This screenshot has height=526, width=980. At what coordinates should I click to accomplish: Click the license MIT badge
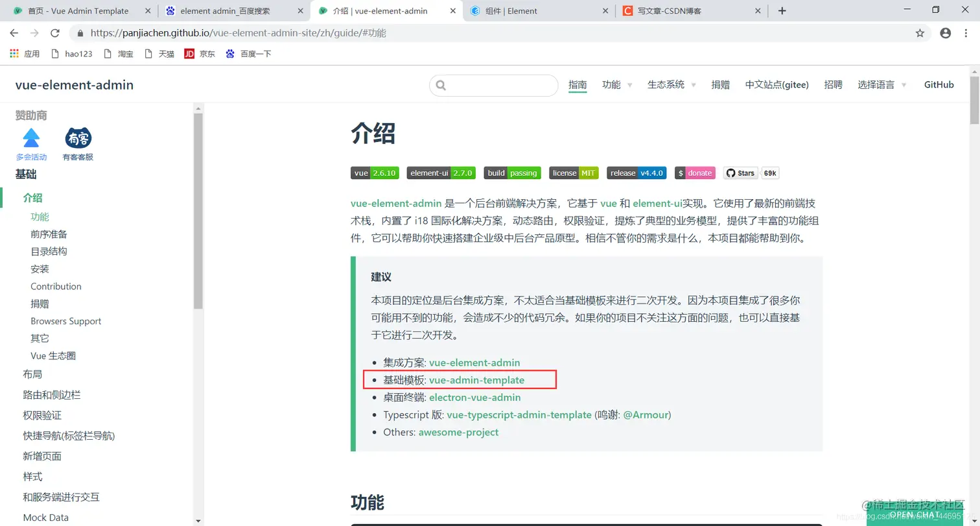(574, 173)
